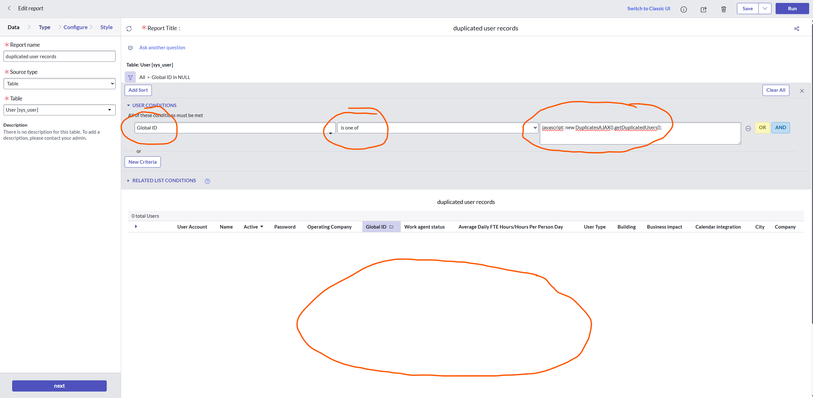Click the Work agent status column header
The width and height of the screenshot is (813, 398).
click(x=424, y=227)
